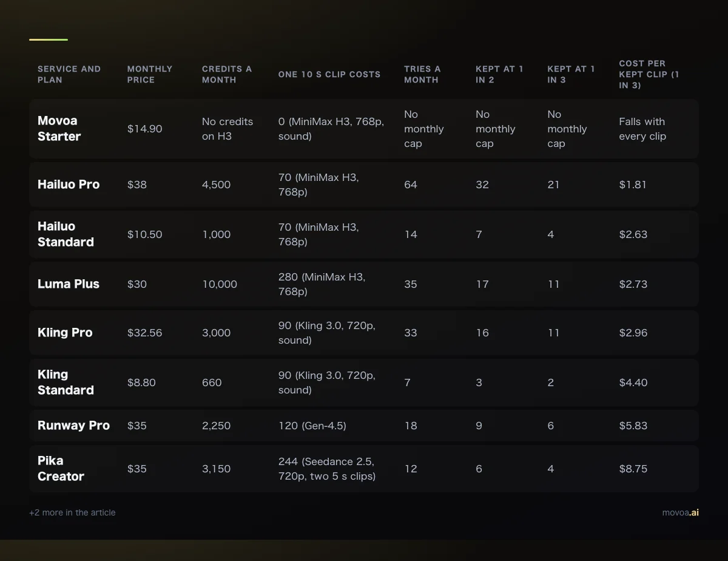
Task: Select the "280 (MiniMax H3, 768p)" cell
Action: 322,284
